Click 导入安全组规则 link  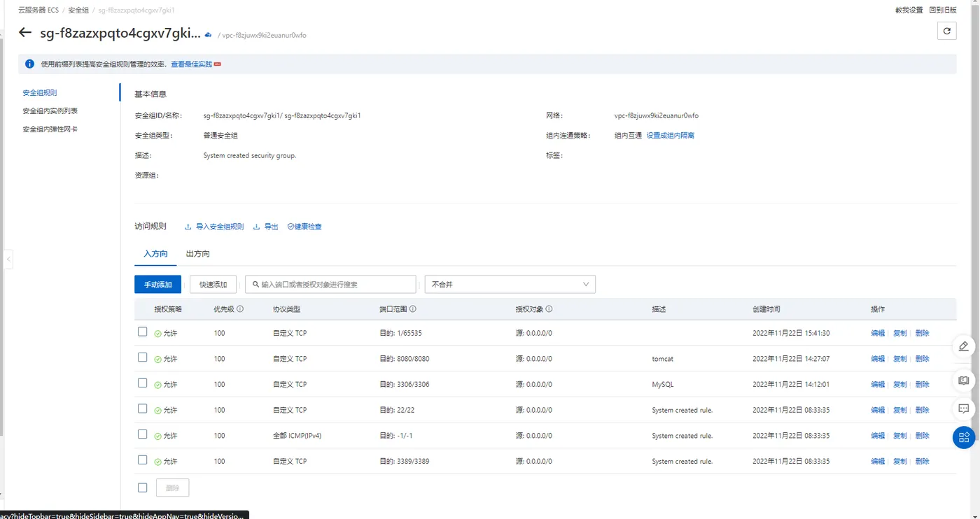point(214,227)
